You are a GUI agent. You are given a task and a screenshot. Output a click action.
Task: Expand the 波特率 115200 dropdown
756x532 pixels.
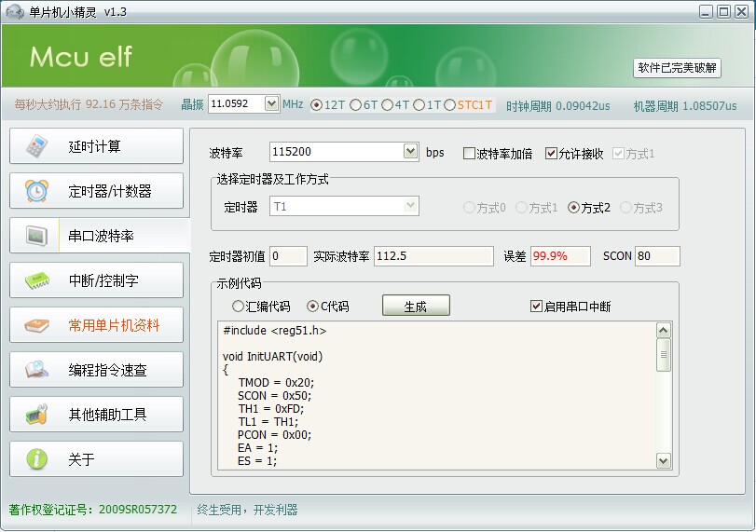(410, 151)
